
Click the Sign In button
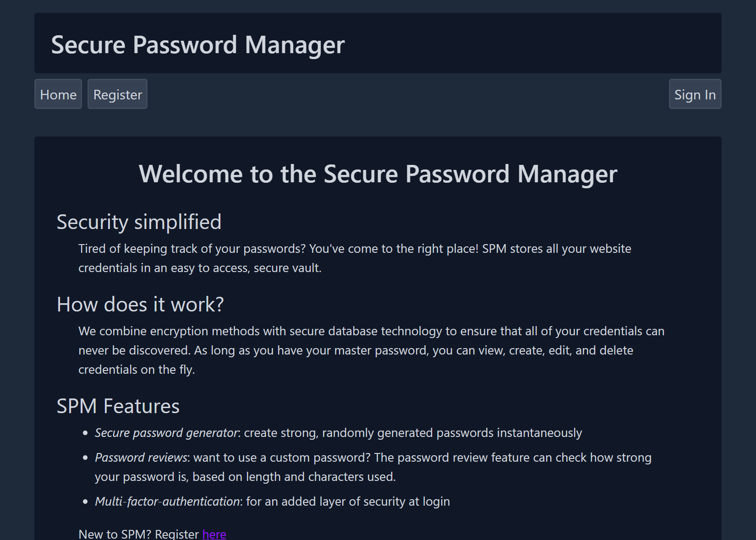(x=695, y=94)
